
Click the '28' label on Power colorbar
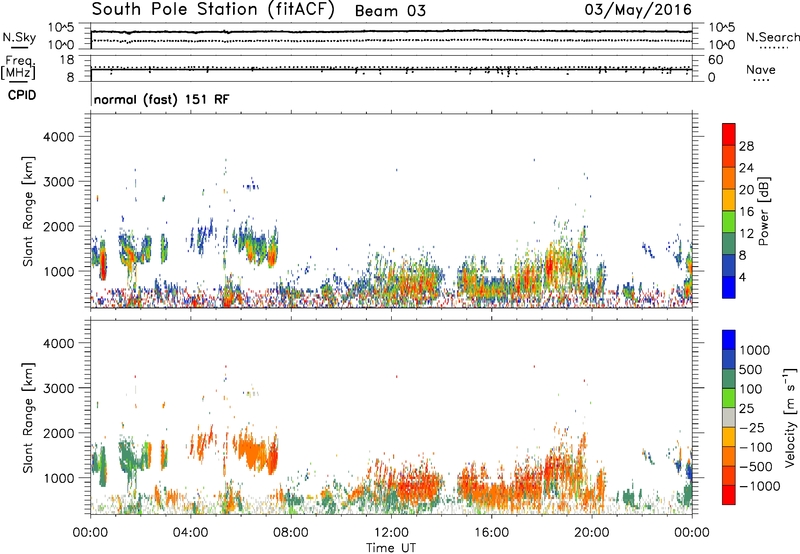746,146
